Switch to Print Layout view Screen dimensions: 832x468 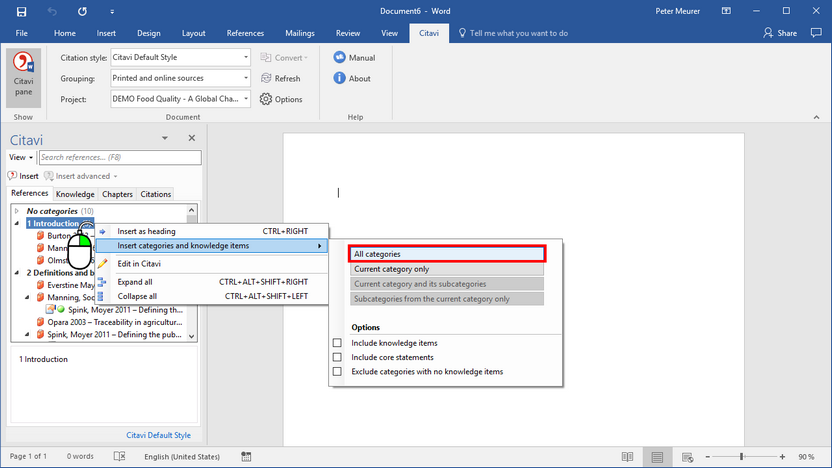(x=657, y=457)
